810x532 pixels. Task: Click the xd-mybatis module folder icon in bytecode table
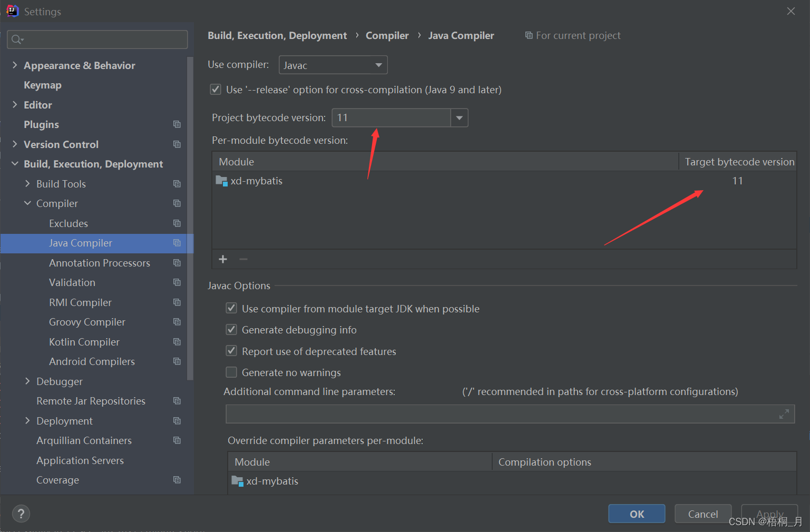(221, 181)
